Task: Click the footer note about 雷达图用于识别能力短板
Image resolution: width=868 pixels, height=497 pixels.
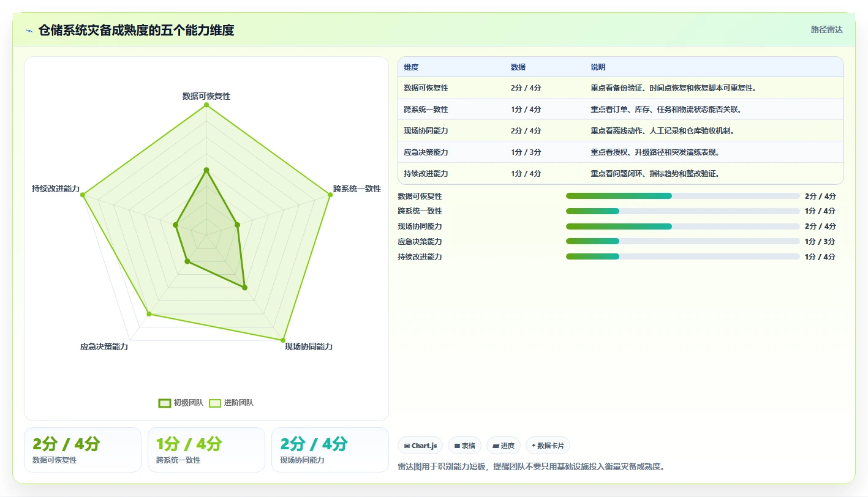Action: [x=532, y=466]
